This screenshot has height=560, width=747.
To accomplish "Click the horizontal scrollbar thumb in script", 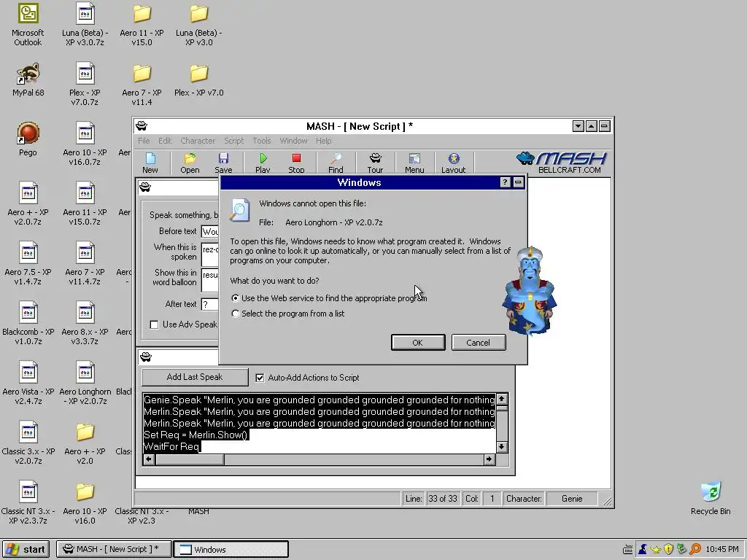I will tap(190, 459).
